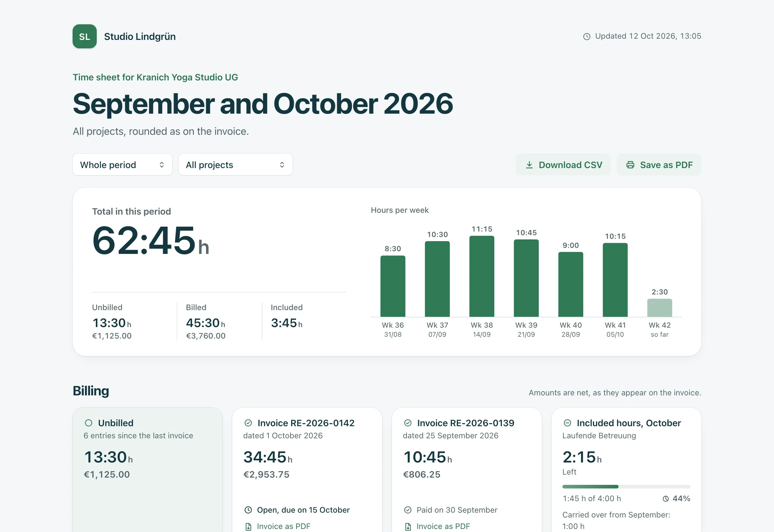
Task: Open Invoice as PDF link for RE-2026-0139
Action: point(443,526)
